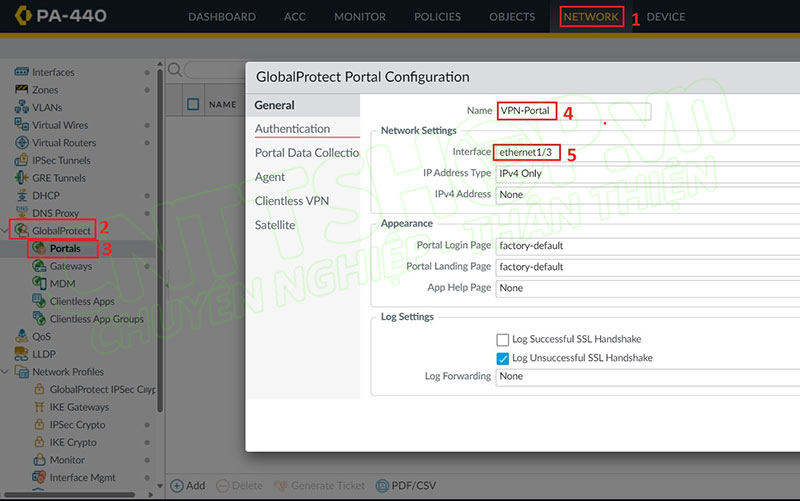Click the Zones icon in sidebar
800x501 pixels.
pos(21,90)
